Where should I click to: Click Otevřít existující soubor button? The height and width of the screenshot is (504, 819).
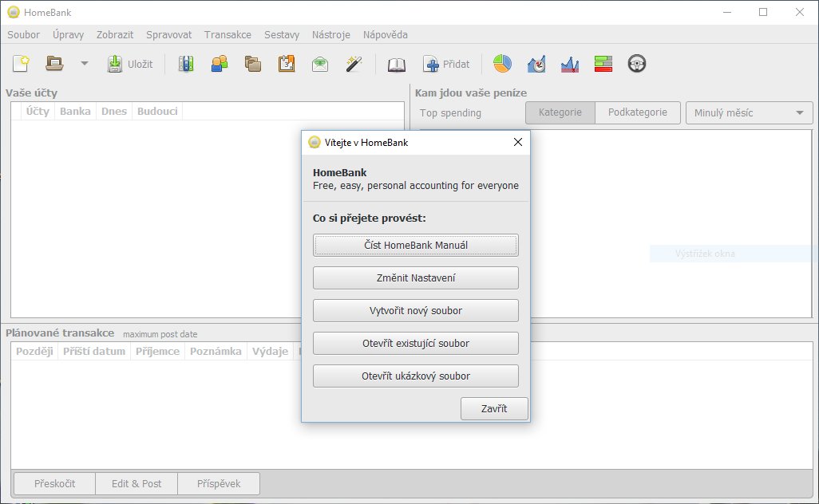[416, 343]
